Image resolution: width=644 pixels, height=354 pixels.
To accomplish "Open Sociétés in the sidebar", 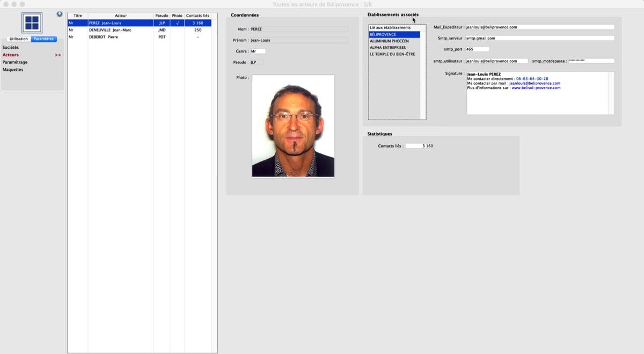I will tap(11, 48).
